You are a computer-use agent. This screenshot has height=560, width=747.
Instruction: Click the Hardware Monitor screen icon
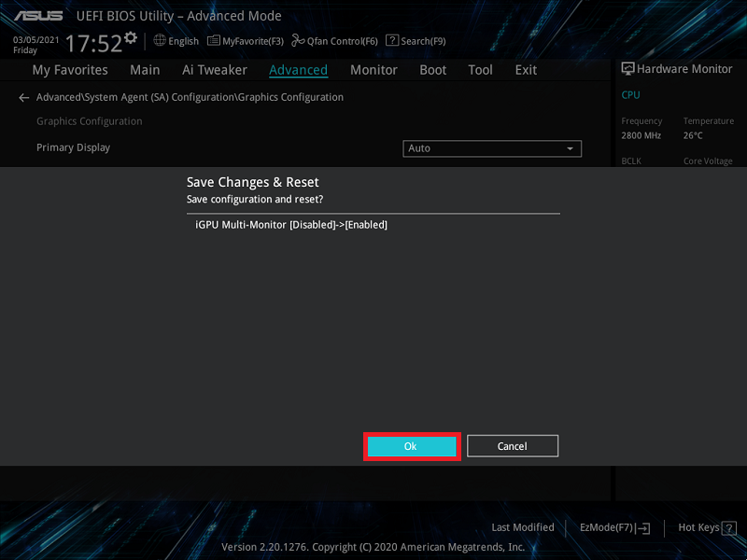627,69
